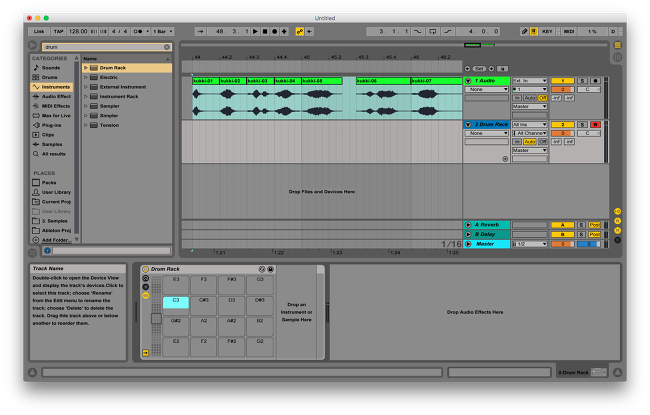Screen dimensions: 650x415
Task: Toggle the MIDI Arrangement Overdub plus button
Action: 284,32
